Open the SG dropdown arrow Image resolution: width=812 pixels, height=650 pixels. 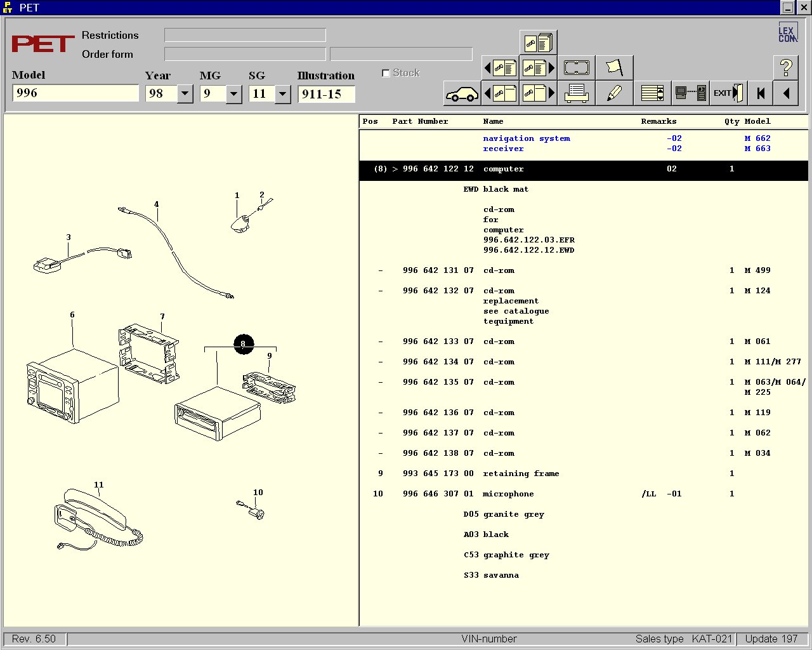coord(282,94)
